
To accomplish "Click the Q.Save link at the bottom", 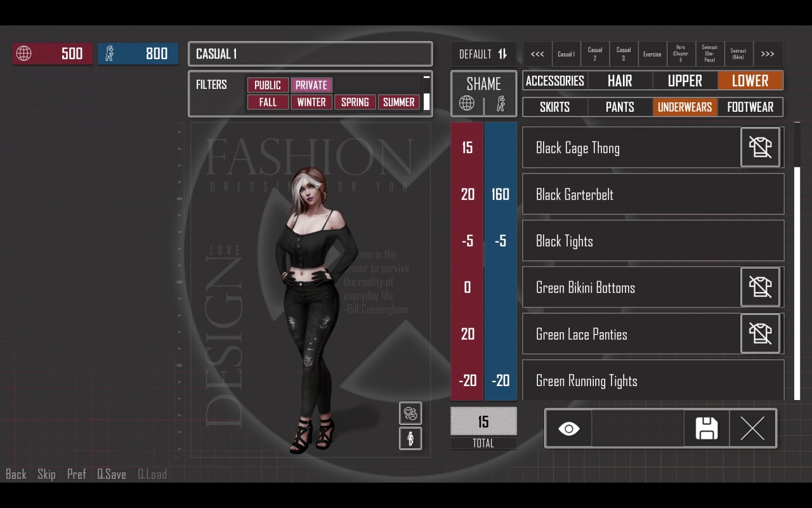I will (112, 474).
